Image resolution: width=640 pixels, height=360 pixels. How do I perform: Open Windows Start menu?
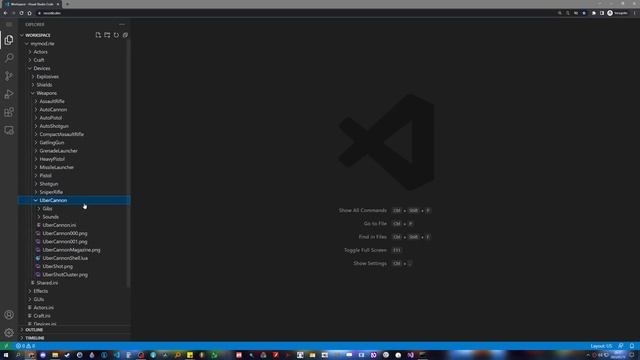(x=6, y=355)
